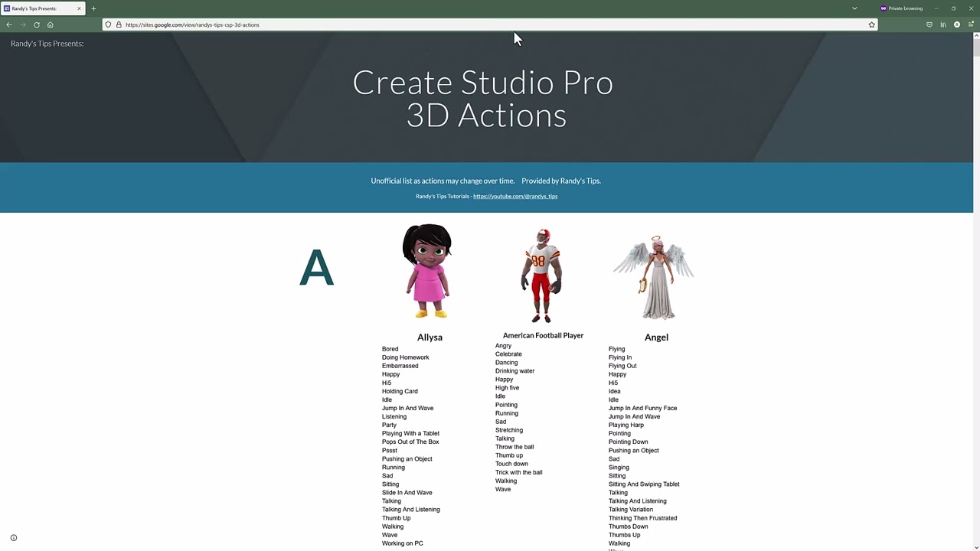Select 'Idea' in Angel's list
Screen dimensions: 980x551
(614, 391)
